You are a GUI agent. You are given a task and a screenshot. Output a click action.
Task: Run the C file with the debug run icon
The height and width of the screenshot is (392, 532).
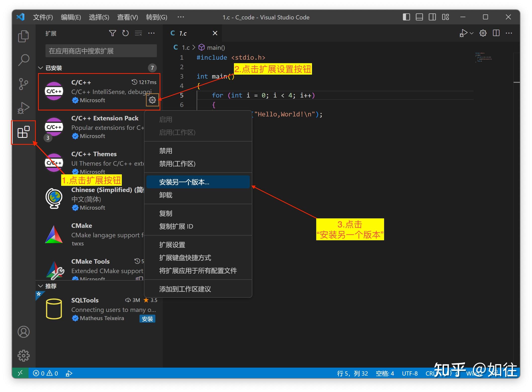[464, 33]
